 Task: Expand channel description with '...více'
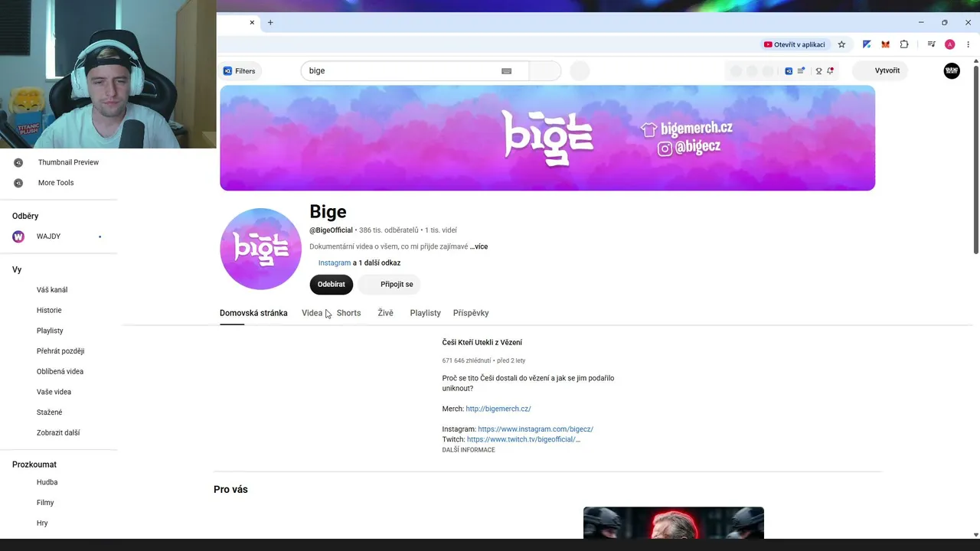[x=479, y=246]
